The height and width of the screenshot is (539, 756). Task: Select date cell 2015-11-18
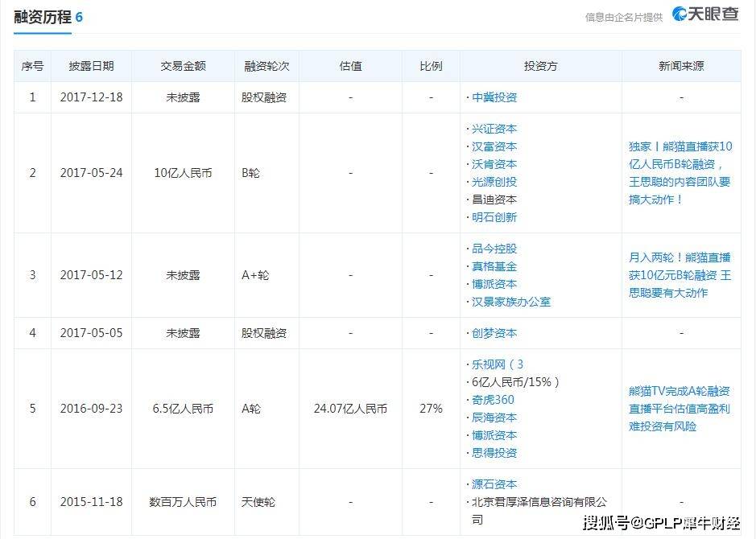point(91,502)
